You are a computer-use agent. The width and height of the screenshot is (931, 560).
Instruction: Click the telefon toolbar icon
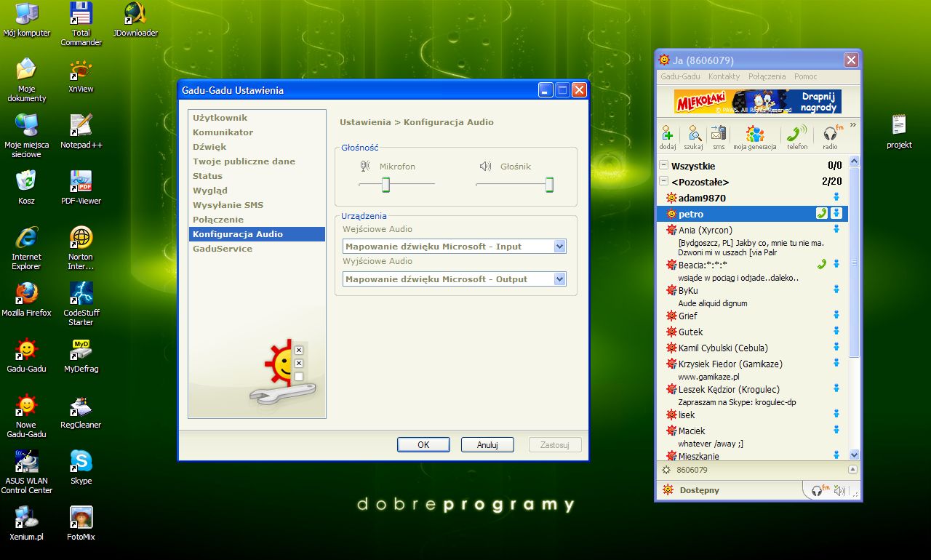797,137
